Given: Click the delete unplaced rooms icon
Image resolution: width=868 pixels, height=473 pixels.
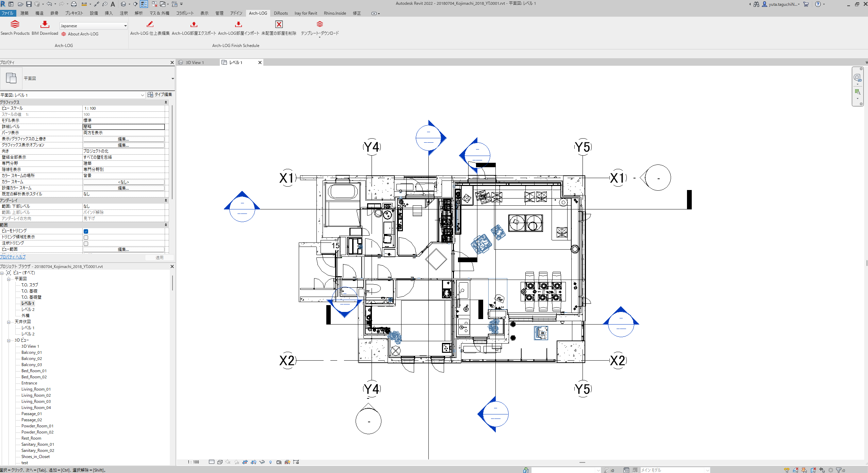Looking at the screenshot, I should tap(279, 25).
